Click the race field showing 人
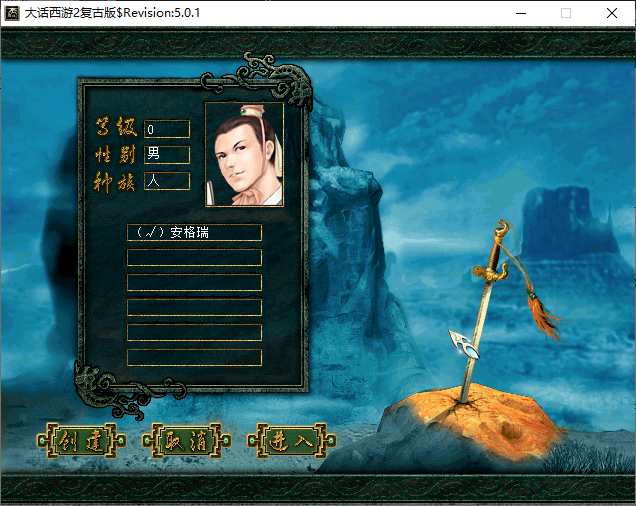This screenshot has width=636, height=506. point(166,181)
